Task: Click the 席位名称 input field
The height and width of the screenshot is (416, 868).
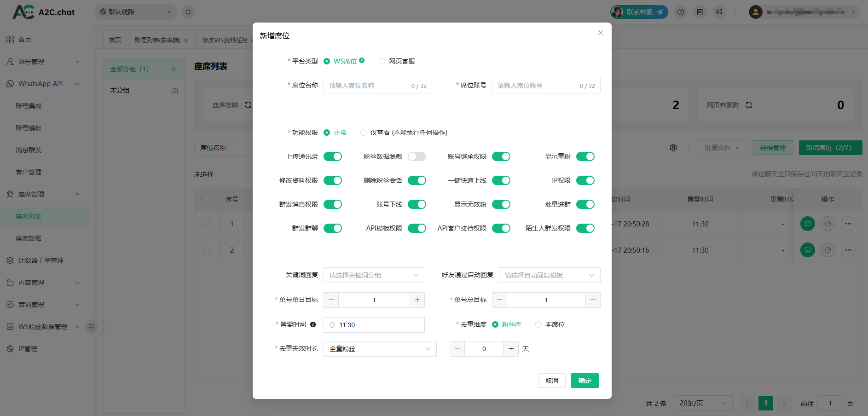Action: (x=368, y=86)
